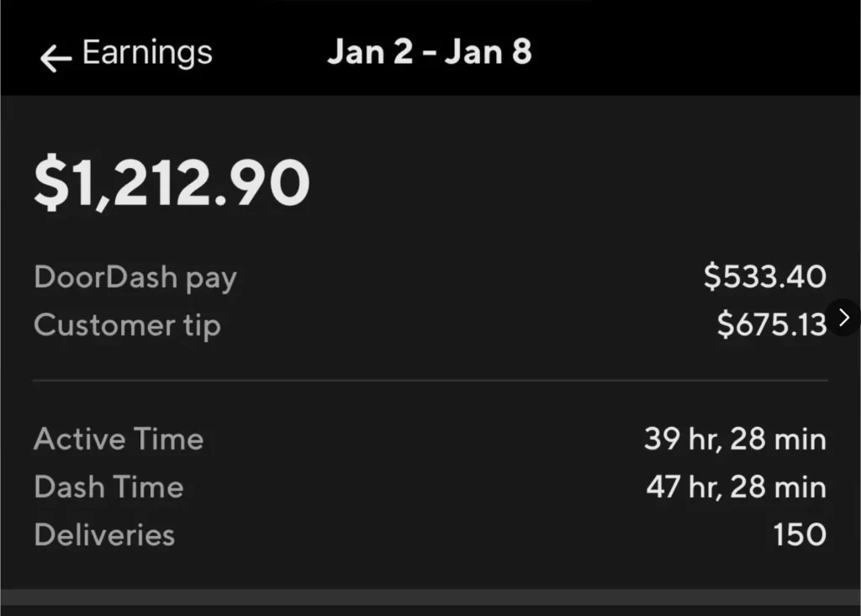Open the Customer tip row
The height and width of the screenshot is (616, 861).
point(430,324)
